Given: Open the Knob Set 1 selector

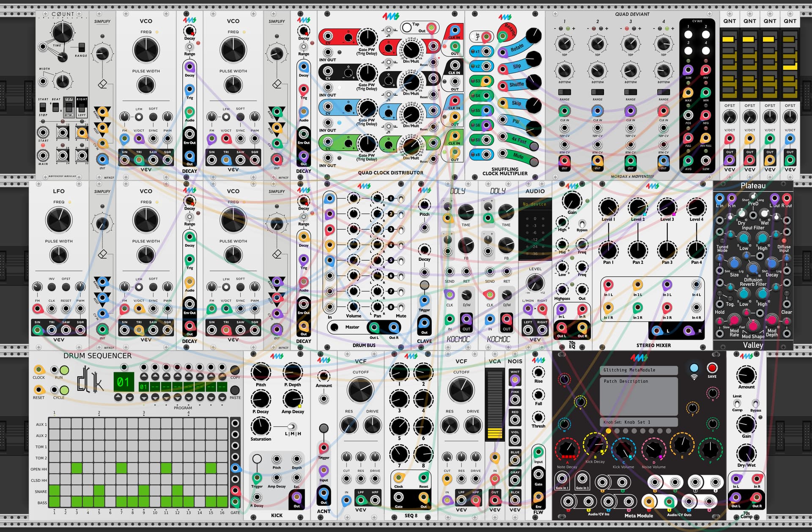Looking at the screenshot, I should tap(639, 422).
